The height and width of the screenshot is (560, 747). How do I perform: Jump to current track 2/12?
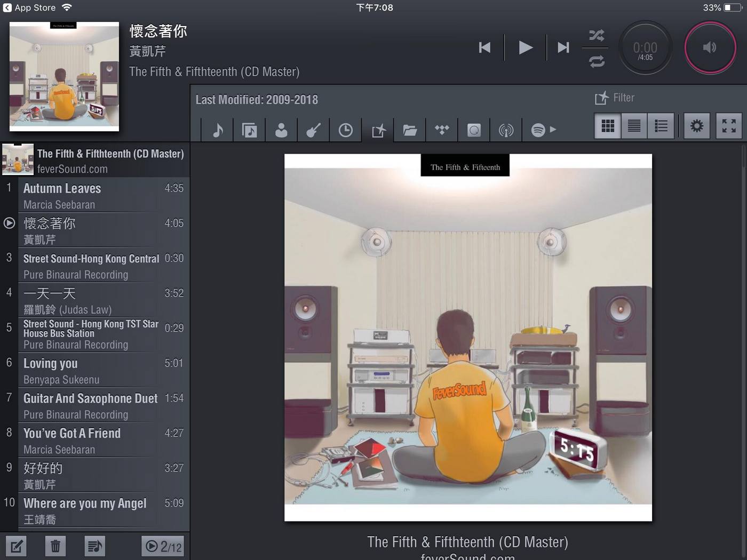click(163, 546)
